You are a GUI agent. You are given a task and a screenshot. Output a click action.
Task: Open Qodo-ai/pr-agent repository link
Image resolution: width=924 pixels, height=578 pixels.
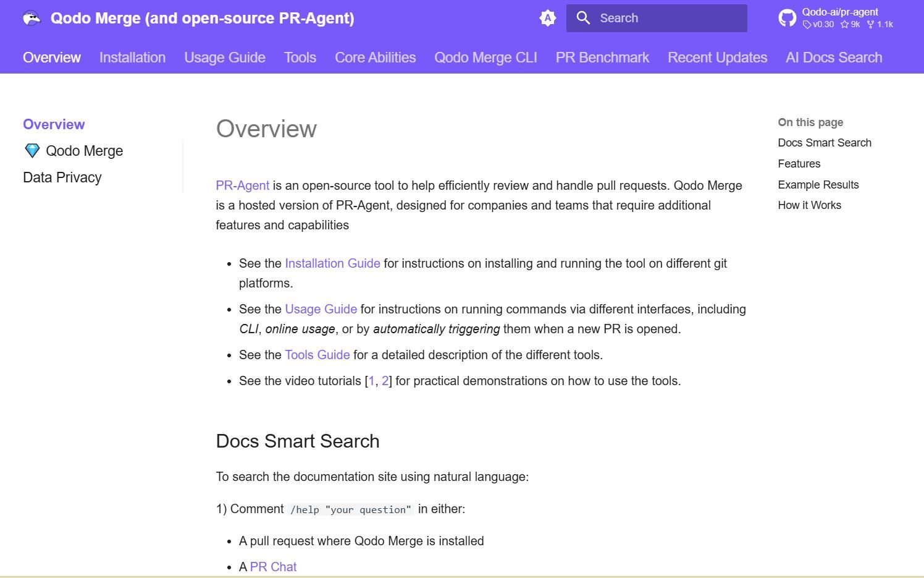840,12
